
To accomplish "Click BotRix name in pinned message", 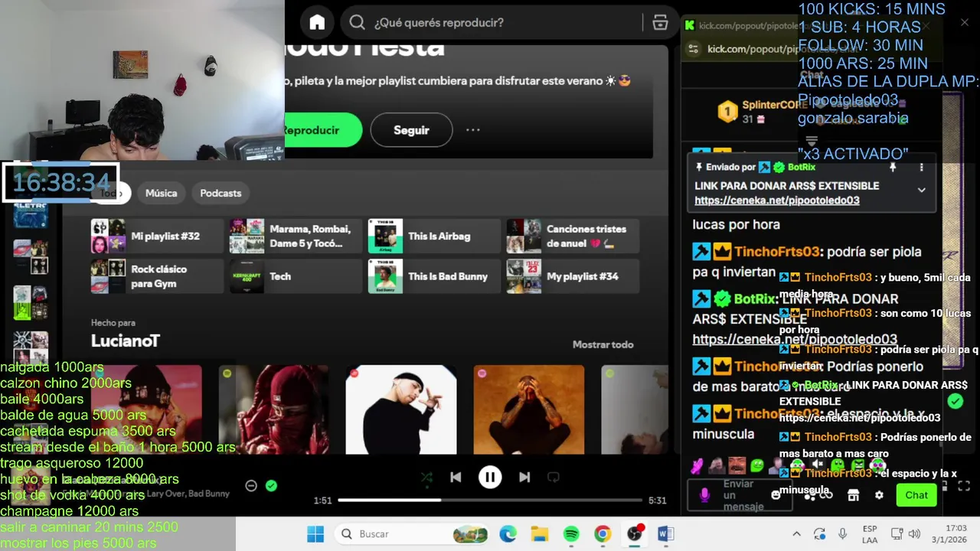I will pos(802,167).
